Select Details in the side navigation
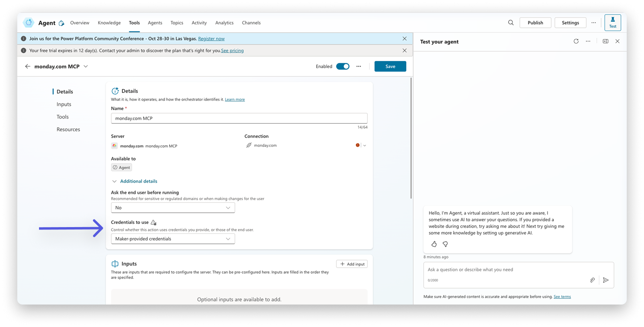This screenshot has width=644, height=327. pyautogui.click(x=65, y=92)
